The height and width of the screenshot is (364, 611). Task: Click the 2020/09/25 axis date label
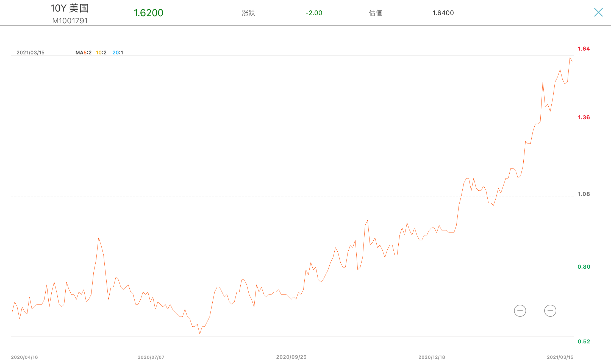(291, 357)
